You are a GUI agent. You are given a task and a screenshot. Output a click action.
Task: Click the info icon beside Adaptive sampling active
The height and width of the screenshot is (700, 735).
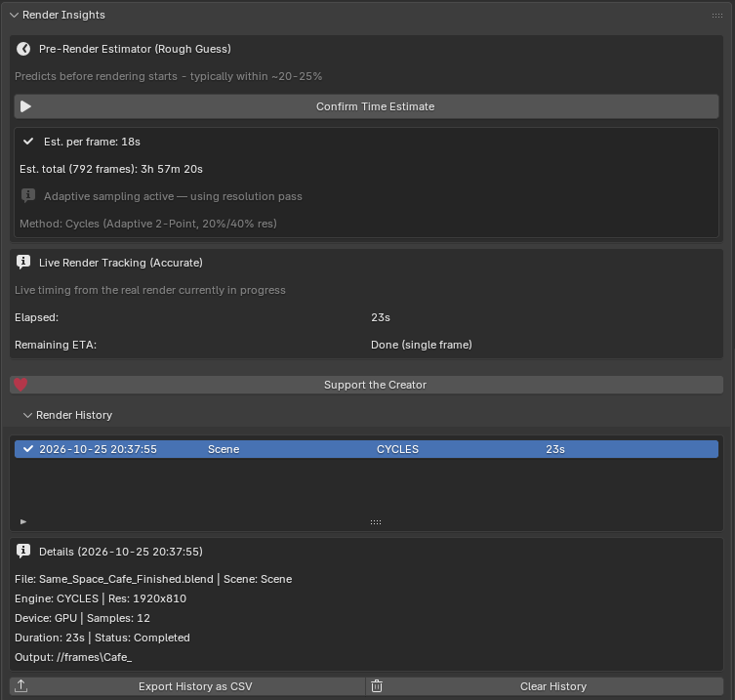click(28, 195)
